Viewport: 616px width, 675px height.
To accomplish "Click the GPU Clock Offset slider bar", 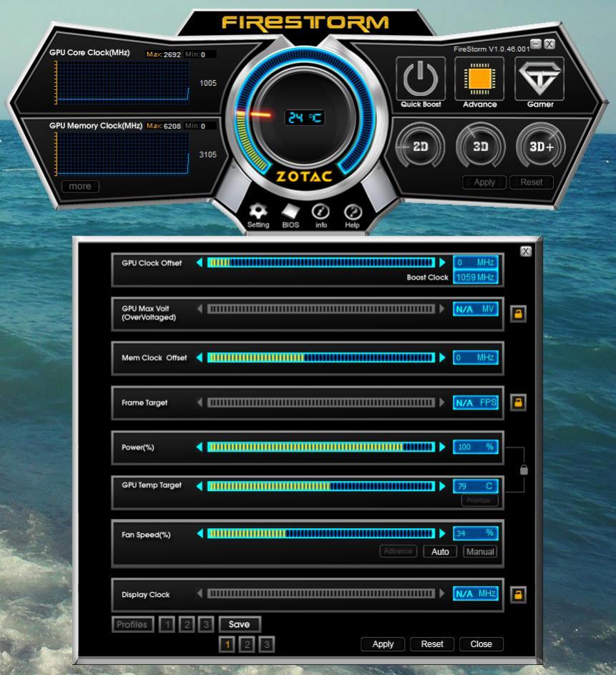I will tap(321, 263).
